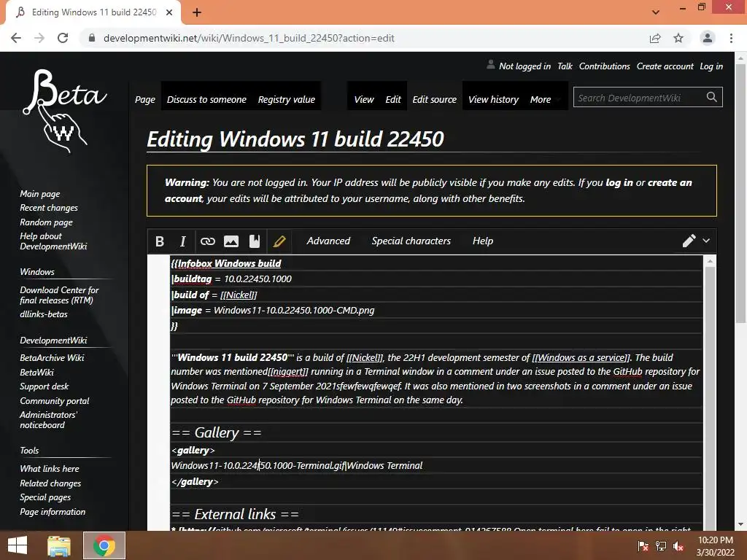The height and width of the screenshot is (560, 747).
Task: Insert an image file using the picture icon
Action: tap(231, 241)
